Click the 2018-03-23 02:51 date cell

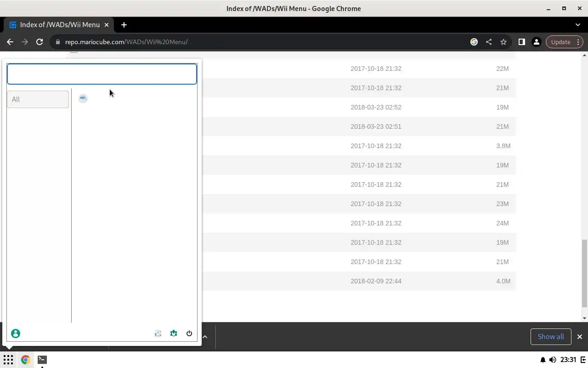pyautogui.click(x=376, y=126)
